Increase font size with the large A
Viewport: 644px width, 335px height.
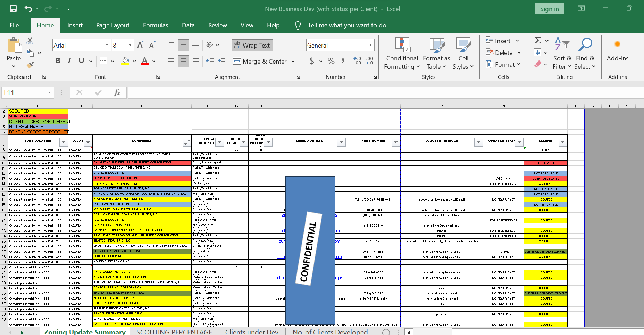point(140,45)
